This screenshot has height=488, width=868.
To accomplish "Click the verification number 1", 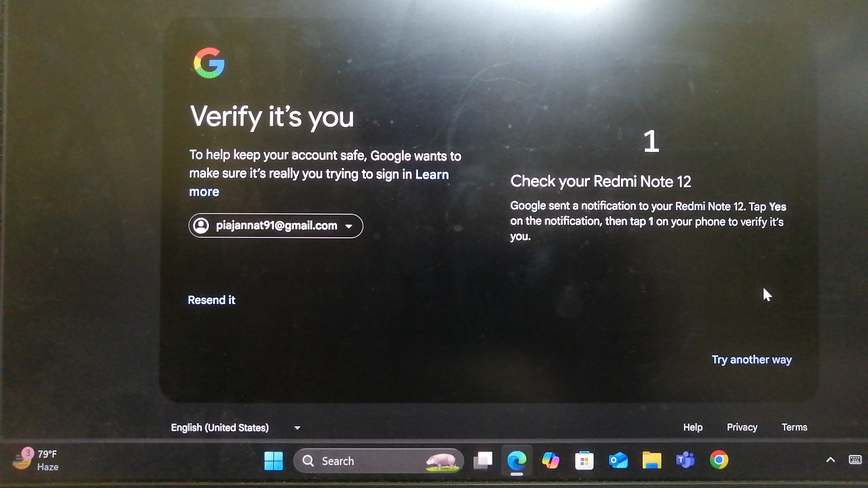I will [x=651, y=141].
